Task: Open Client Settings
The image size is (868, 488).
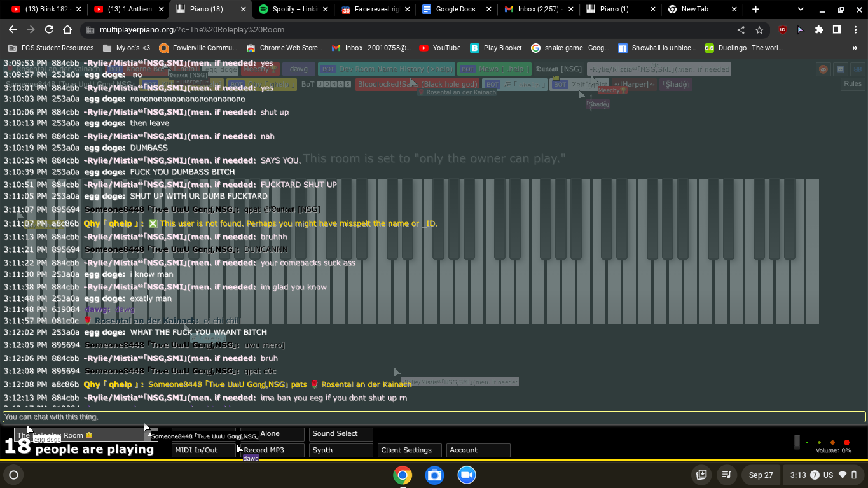Action: pyautogui.click(x=410, y=450)
